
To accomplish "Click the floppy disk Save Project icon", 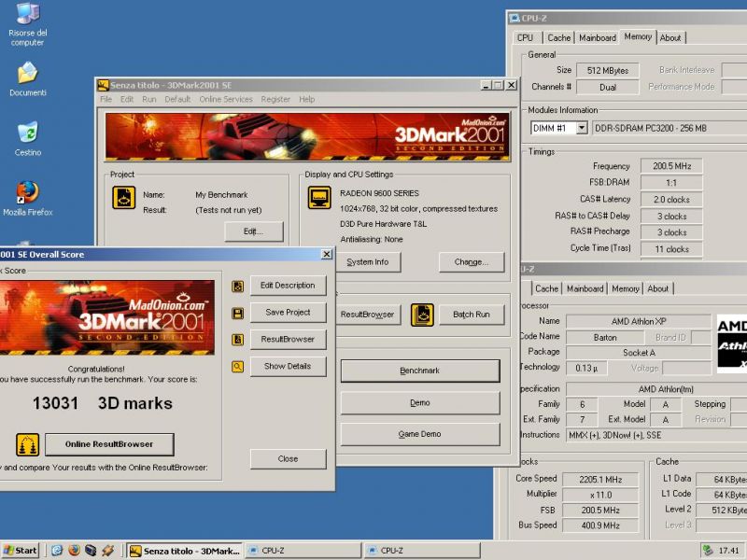I will tap(238, 313).
